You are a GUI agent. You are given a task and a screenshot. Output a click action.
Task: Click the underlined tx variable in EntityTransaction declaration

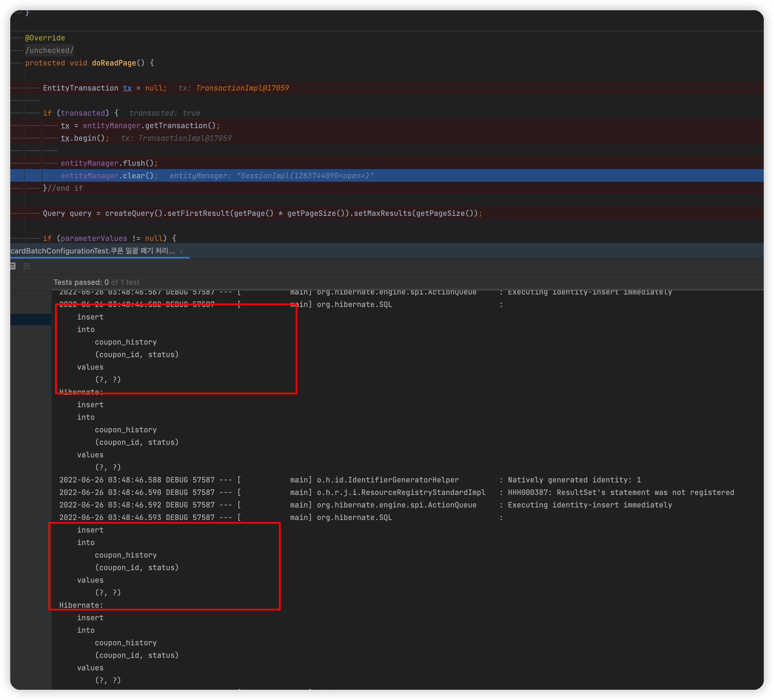click(x=127, y=88)
